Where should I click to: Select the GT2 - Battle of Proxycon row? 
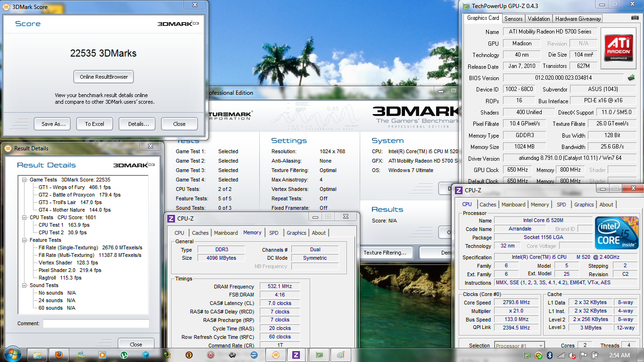[79, 195]
